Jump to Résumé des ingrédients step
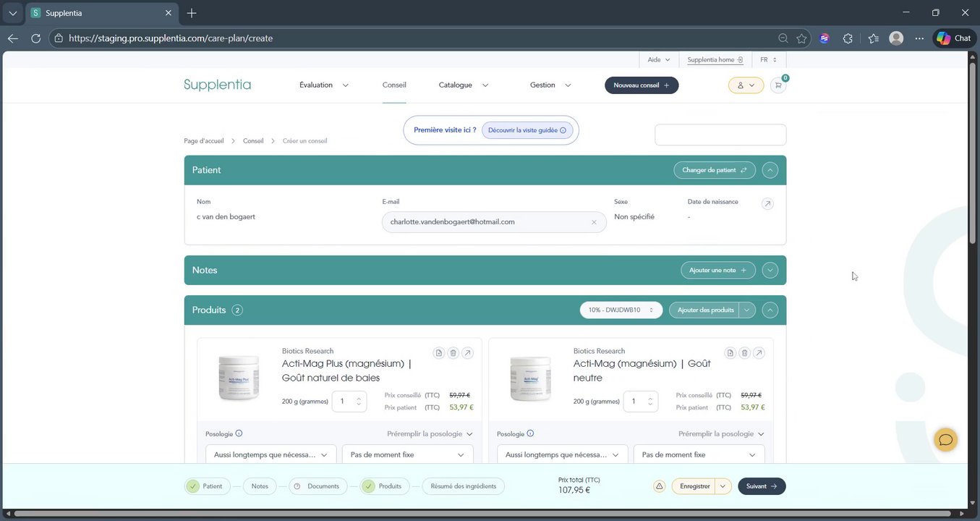The width and height of the screenshot is (980, 521). 464,486
